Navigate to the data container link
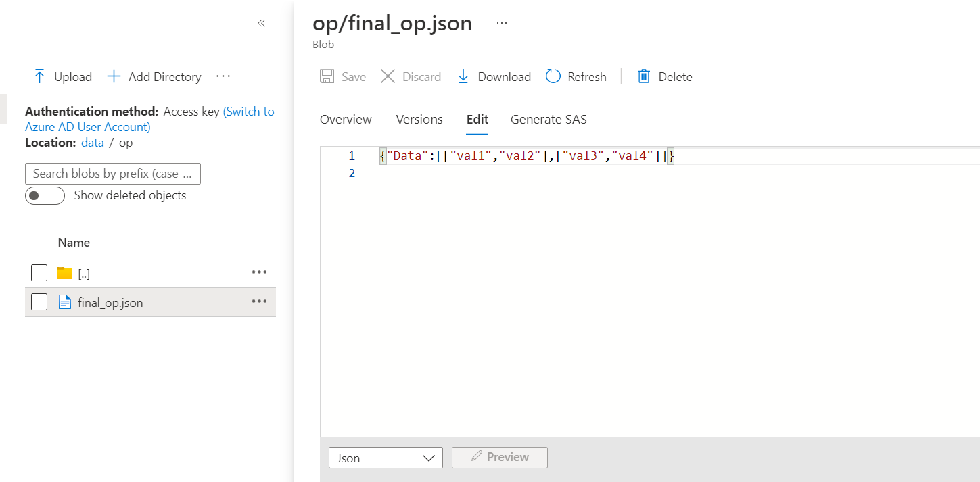 coord(93,143)
